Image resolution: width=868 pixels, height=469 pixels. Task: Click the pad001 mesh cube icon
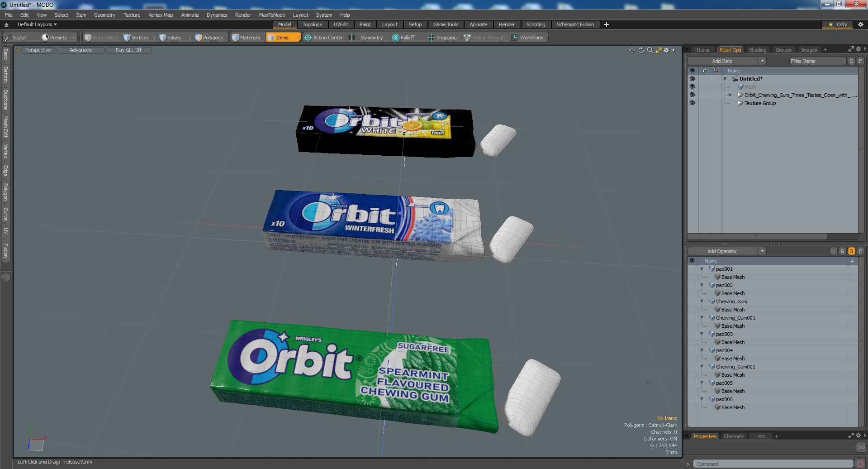pyautogui.click(x=712, y=269)
